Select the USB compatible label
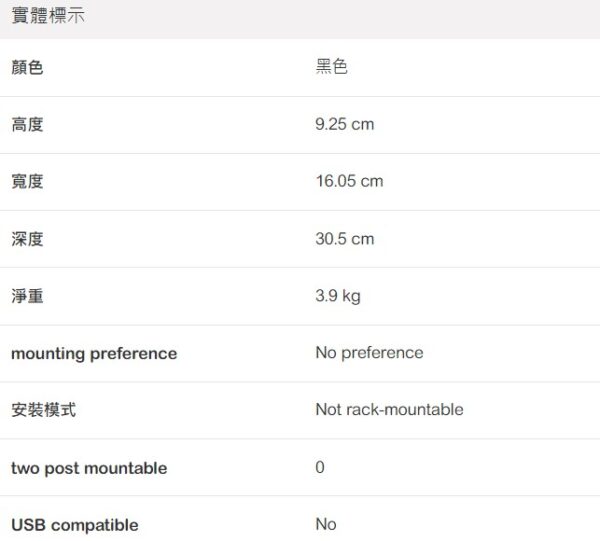Screen dimensions: 600x541 tap(75, 525)
